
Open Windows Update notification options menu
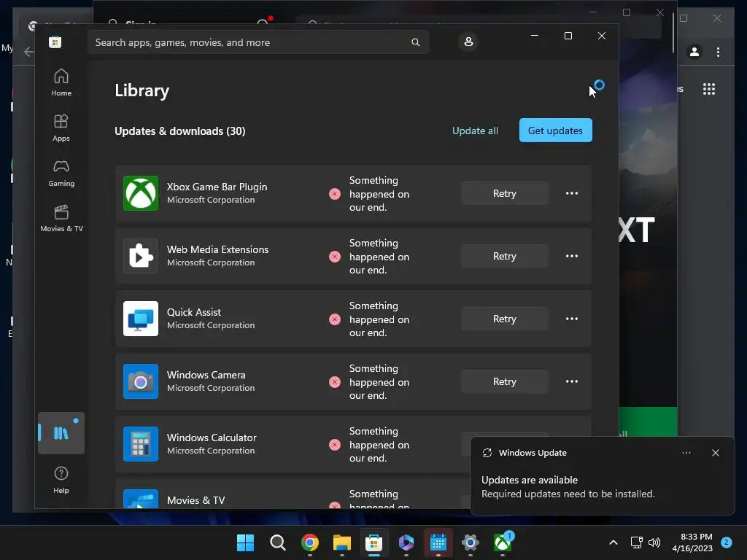pyautogui.click(x=686, y=453)
